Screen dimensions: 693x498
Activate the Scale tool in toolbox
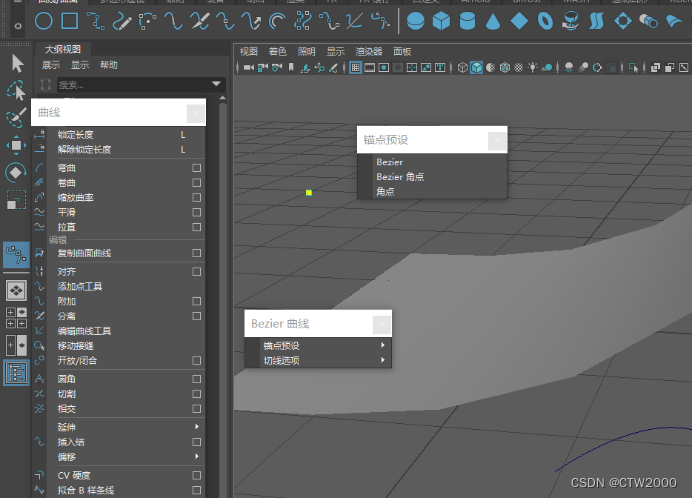[16, 200]
